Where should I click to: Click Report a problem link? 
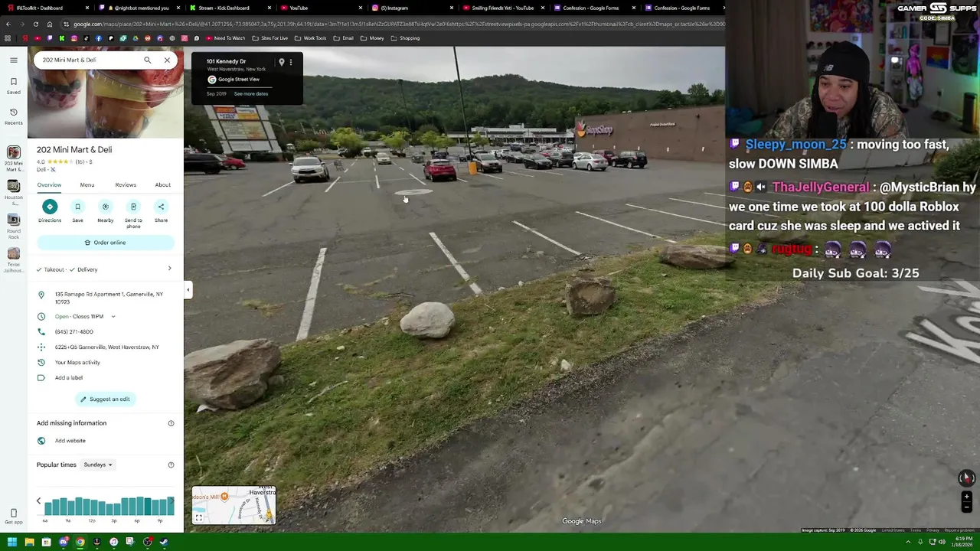tap(959, 530)
